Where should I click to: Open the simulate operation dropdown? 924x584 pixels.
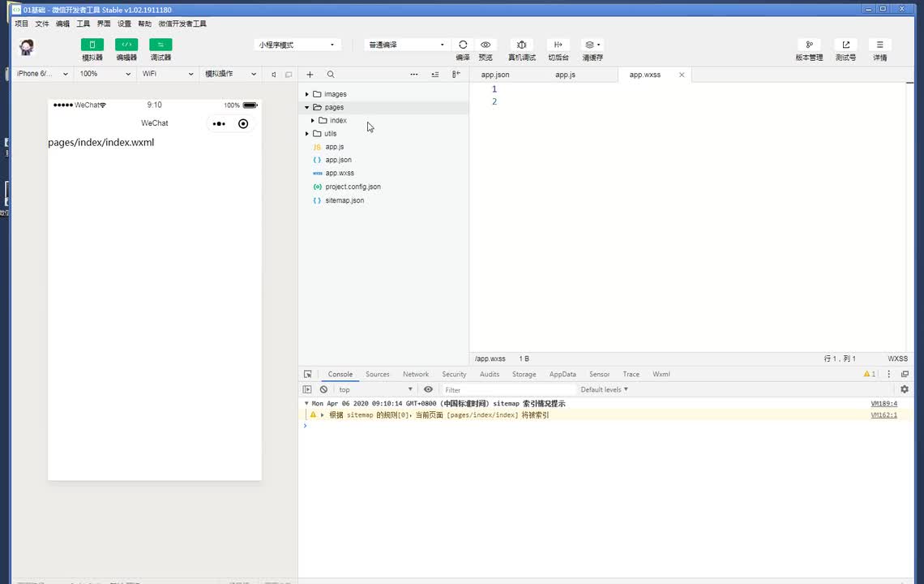pyautogui.click(x=230, y=74)
